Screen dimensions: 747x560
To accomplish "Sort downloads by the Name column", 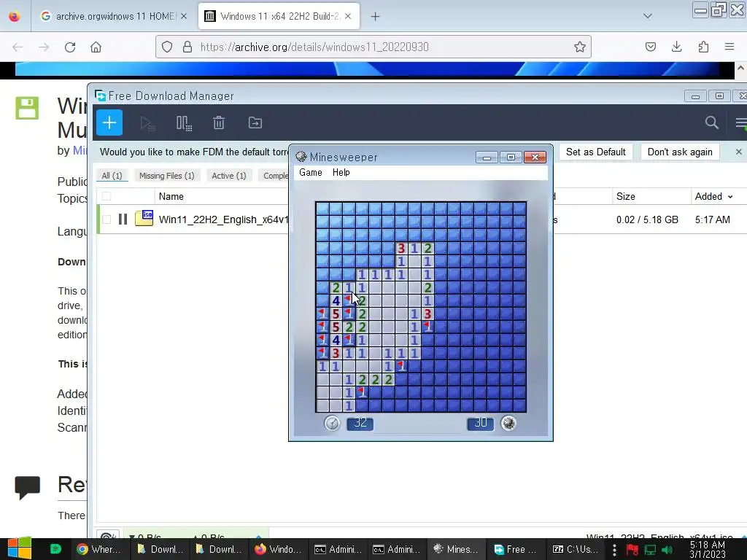I will tap(171, 196).
